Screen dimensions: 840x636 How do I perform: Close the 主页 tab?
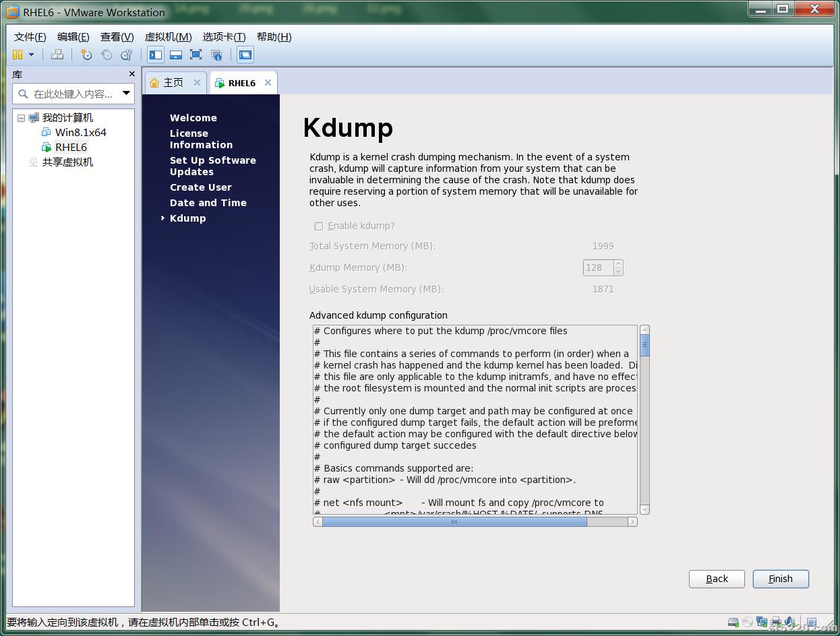(197, 82)
